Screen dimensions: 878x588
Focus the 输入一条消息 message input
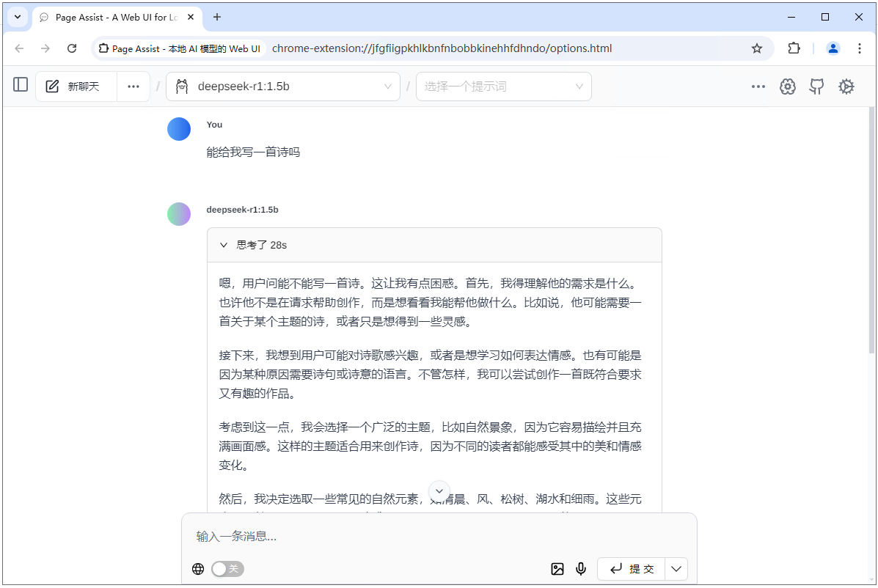439,537
